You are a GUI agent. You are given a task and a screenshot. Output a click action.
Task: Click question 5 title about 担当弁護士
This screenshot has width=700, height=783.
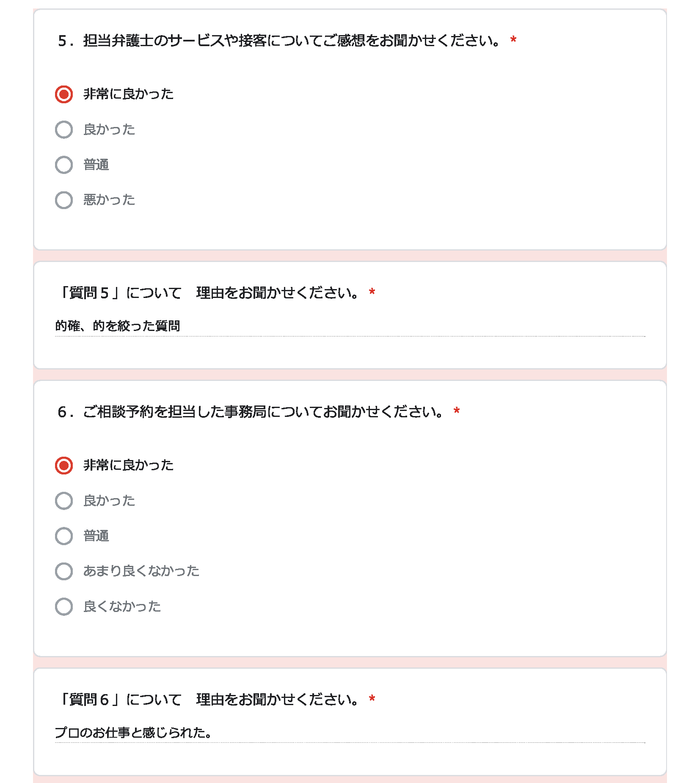pos(279,41)
